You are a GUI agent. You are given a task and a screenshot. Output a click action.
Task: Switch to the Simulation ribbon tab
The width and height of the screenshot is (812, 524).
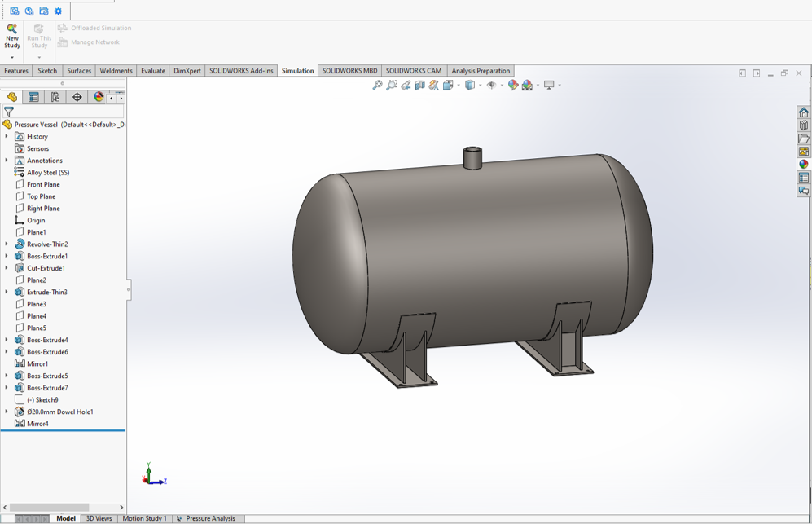coord(297,71)
